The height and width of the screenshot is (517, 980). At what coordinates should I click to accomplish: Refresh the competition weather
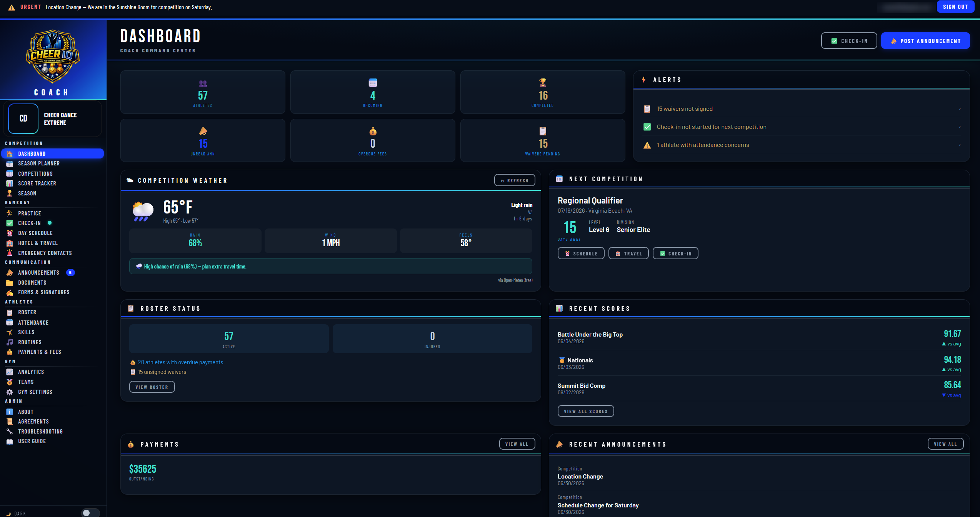[515, 180]
